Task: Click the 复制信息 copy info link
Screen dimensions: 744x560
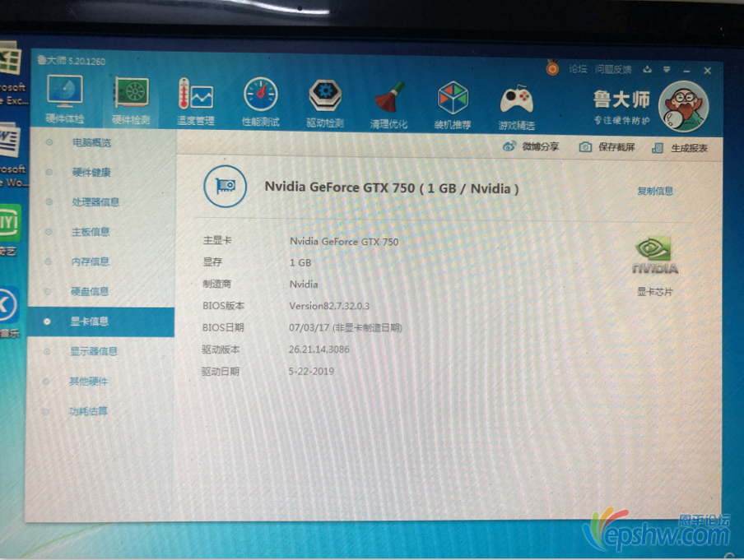Action: [x=655, y=191]
